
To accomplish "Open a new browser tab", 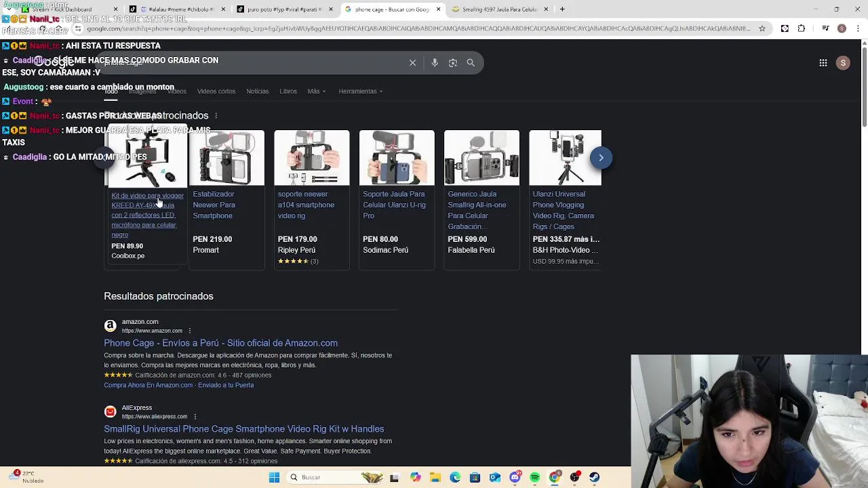I will click(562, 9).
